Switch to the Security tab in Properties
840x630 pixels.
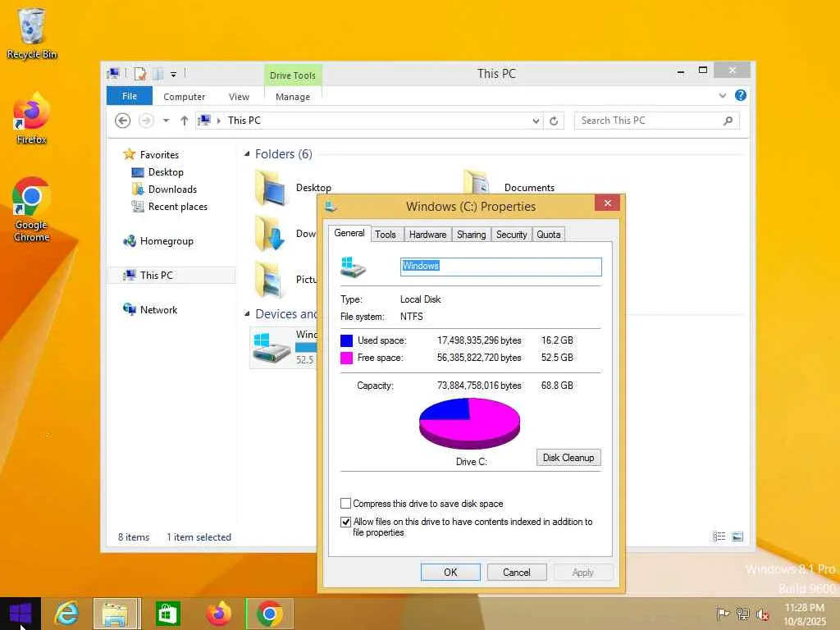tap(512, 234)
